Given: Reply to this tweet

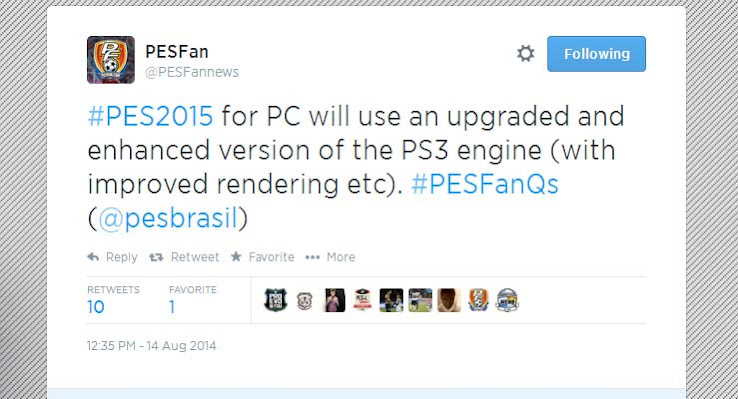Looking at the screenshot, I should pos(112,257).
